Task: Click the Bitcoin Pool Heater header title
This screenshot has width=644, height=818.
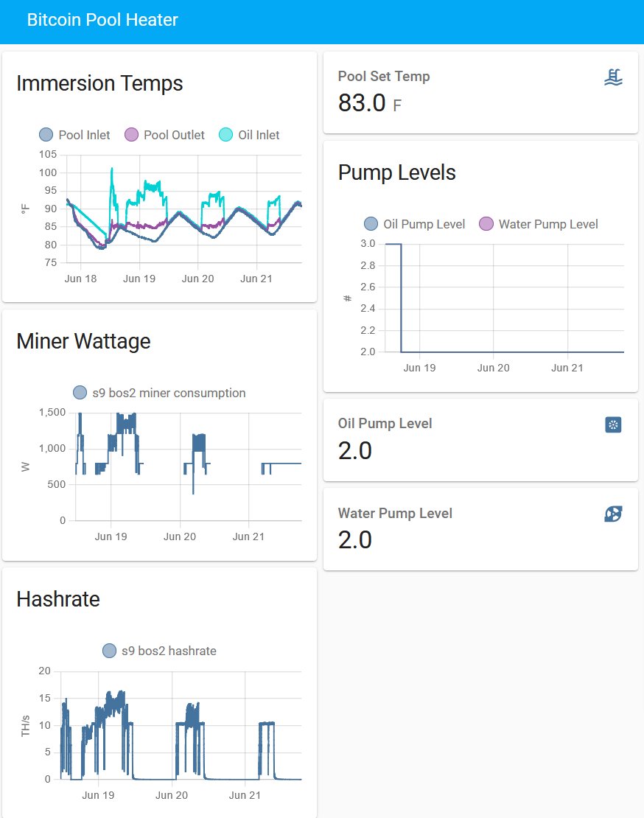Action: pos(102,20)
